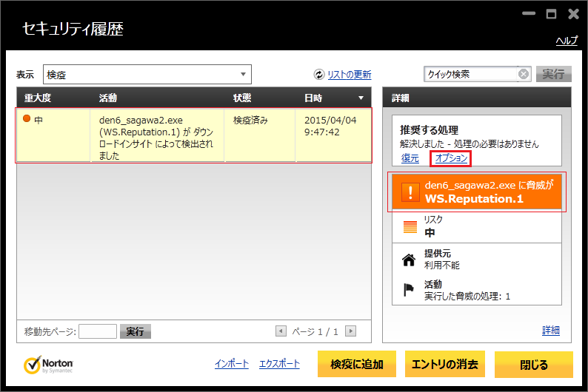The image size is (588, 392).
Task: Click the 実行 button next to quick search
Action: [553, 74]
